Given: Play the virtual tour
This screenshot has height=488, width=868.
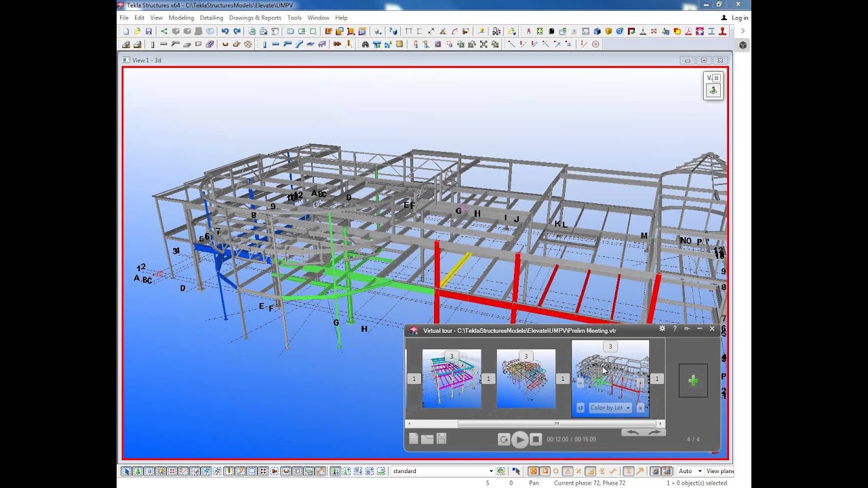Looking at the screenshot, I should (x=519, y=440).
